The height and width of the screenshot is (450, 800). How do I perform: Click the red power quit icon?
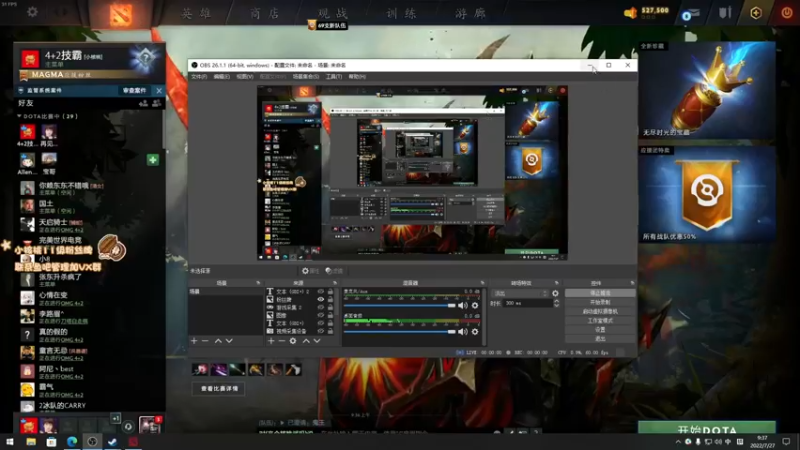click(786, 13)
